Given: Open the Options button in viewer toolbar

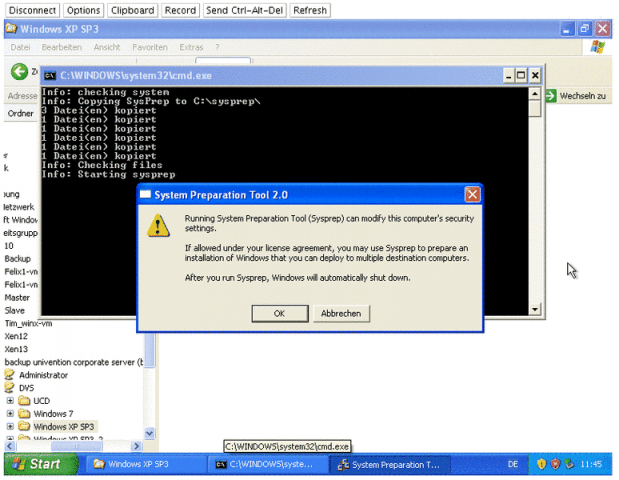Looking at the screenshot, I should pos(83,10).
